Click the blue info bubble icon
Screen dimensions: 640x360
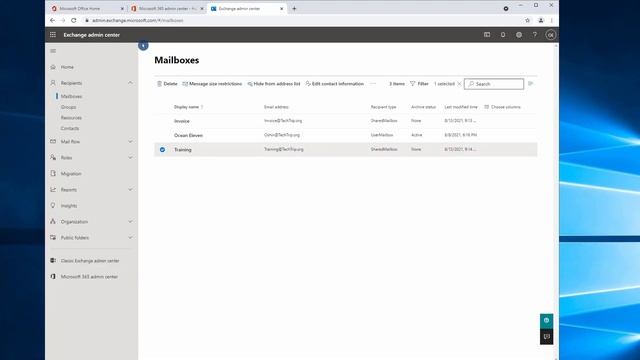click(x=143, y=46)
